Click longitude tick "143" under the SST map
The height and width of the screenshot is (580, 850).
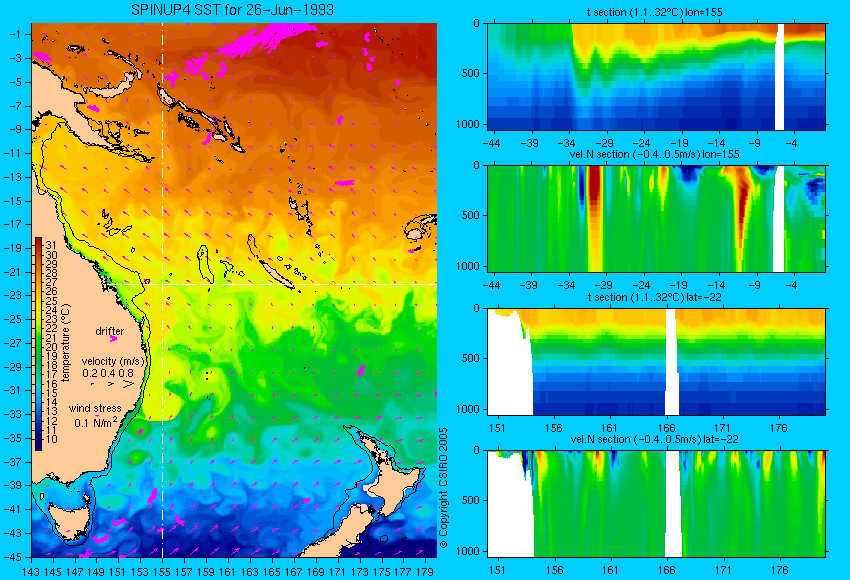click(x=31, y=572)
